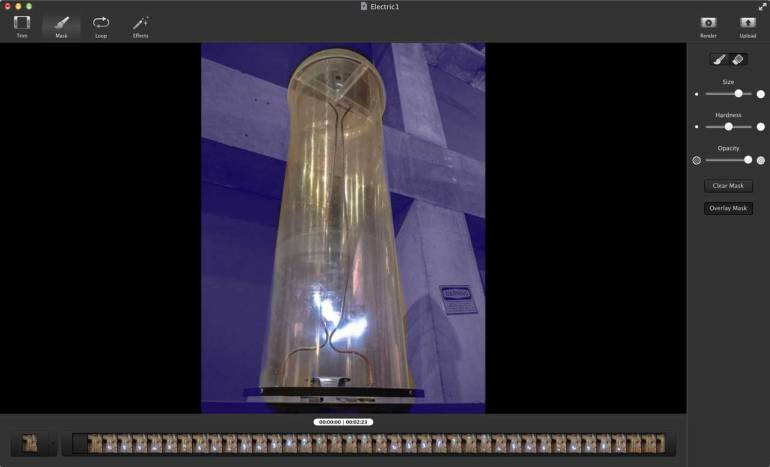Viewport: 770px width, 467px height.
Task: Open the Effects tool
Action: pos(140,27)
